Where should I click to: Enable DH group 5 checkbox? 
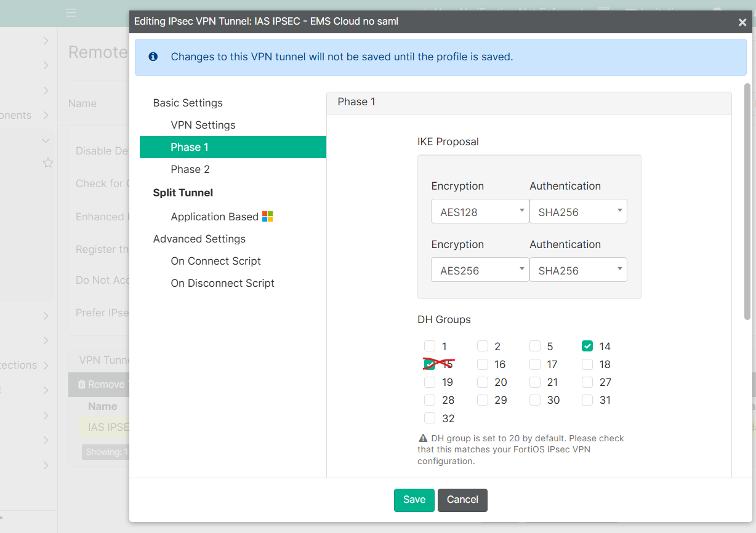(x=535, y=346)
